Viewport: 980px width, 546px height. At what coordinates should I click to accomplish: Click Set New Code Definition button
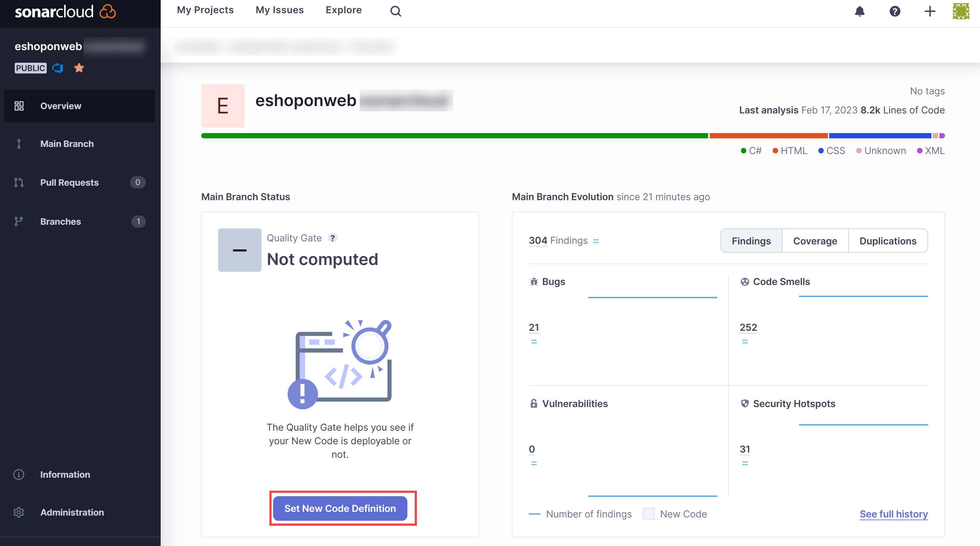pos(340,508)
